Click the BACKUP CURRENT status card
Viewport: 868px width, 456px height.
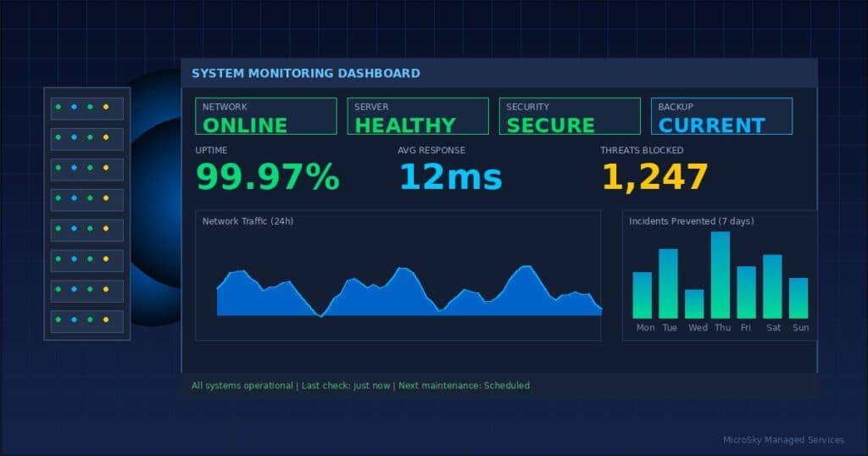coord(721,116)
